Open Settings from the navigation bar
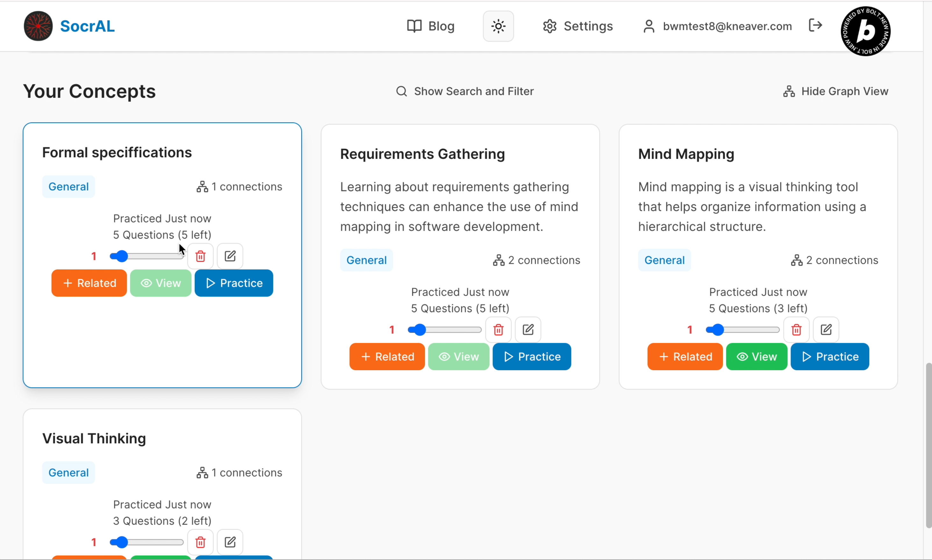 click(578, 26)
